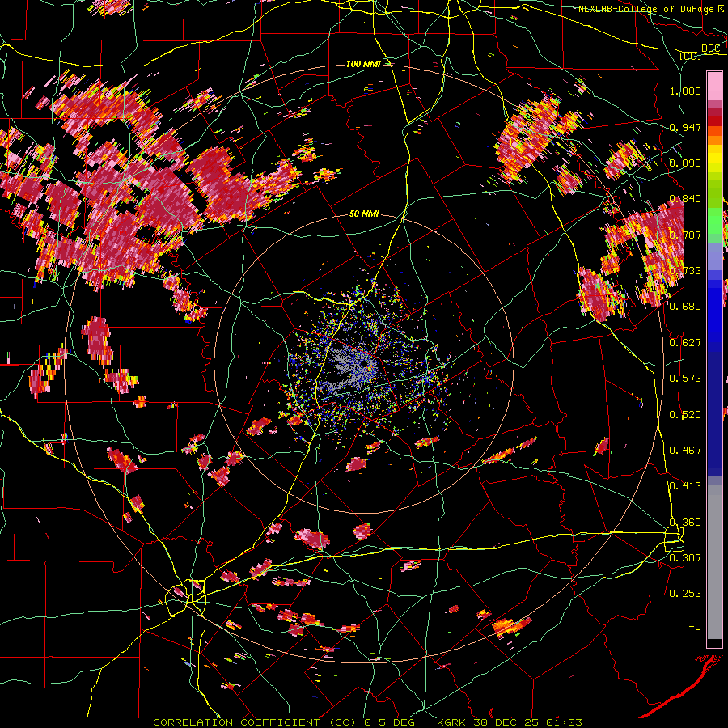This screenshot has width=728, height=728.
Task: Click the NEXLAB-College of DuPage label
Action: 647,9
